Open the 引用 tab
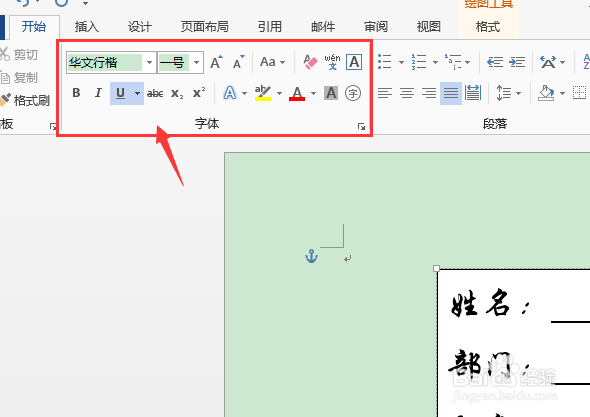Image resolution: width=590 pixels, height=417 pixels. (269, 27)
